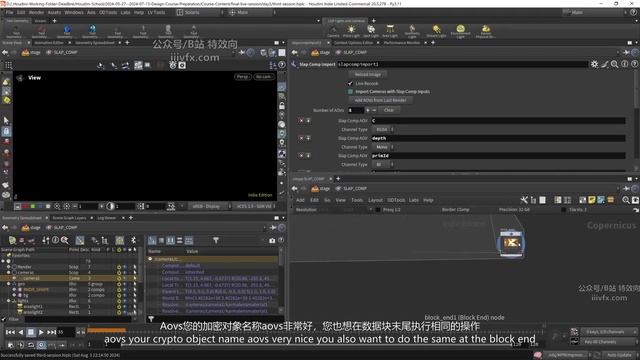640x360 pixels.
Task: Open the parameter gear settings menu
Action: (x=594, y=64)
